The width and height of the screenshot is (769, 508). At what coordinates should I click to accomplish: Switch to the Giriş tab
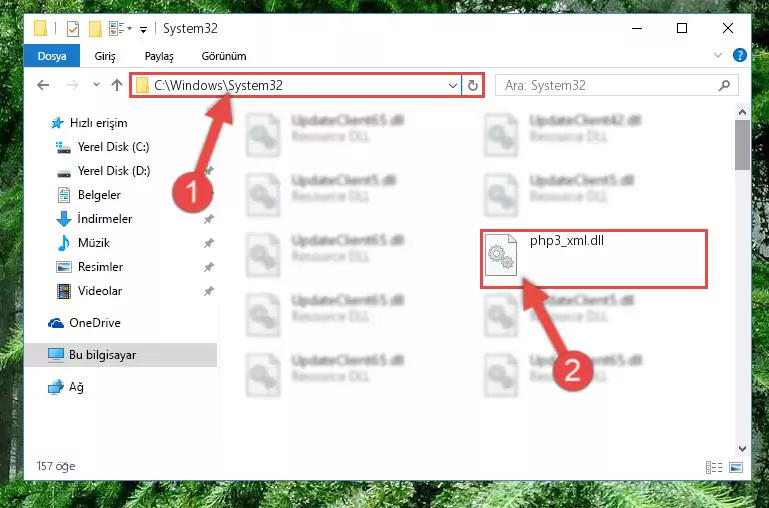coord(105,56)
